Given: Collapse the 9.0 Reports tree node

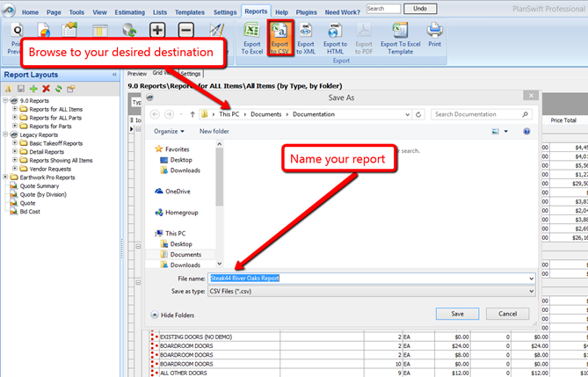Looking at the screenshot, I should click(5, 100).
